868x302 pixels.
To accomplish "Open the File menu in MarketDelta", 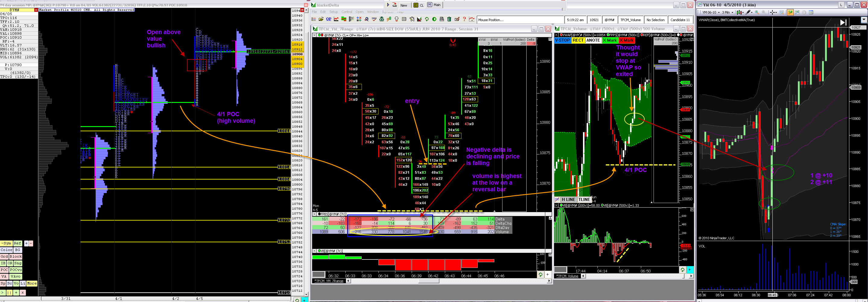I will [314, 12].
